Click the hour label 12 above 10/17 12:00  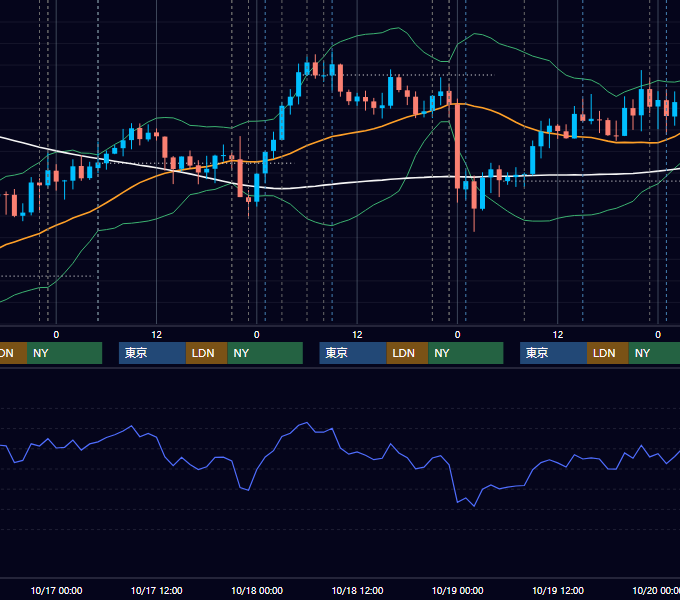157,335
